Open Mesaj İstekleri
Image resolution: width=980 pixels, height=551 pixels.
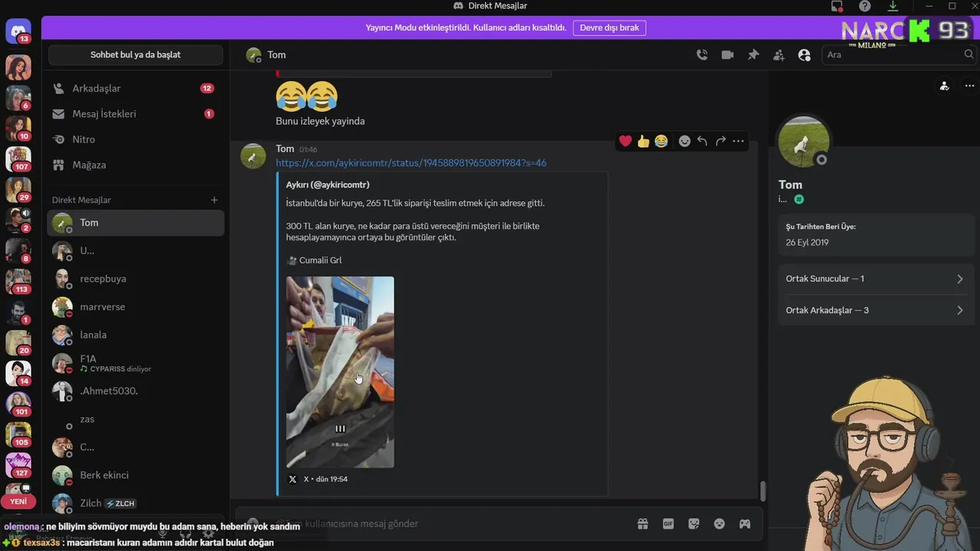[136, 114]
